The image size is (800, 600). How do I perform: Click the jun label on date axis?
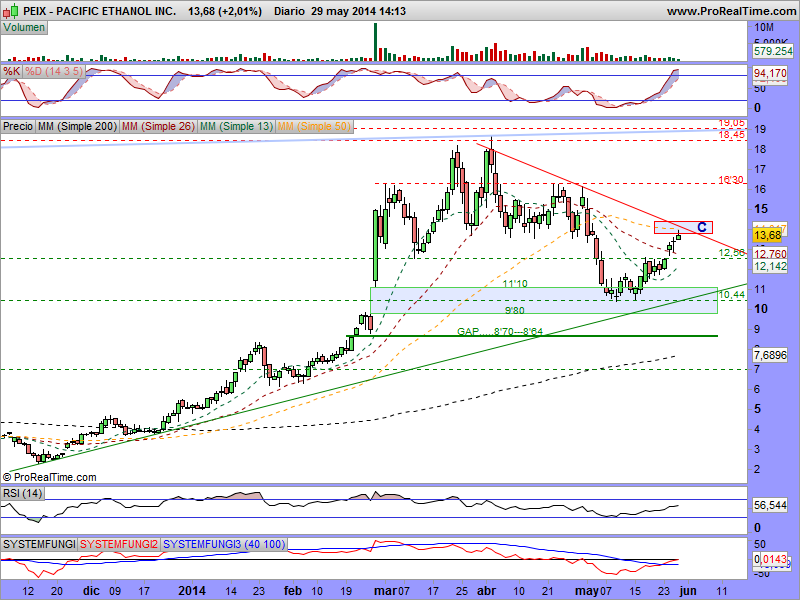pyautogui.click(x=688, y=591)
